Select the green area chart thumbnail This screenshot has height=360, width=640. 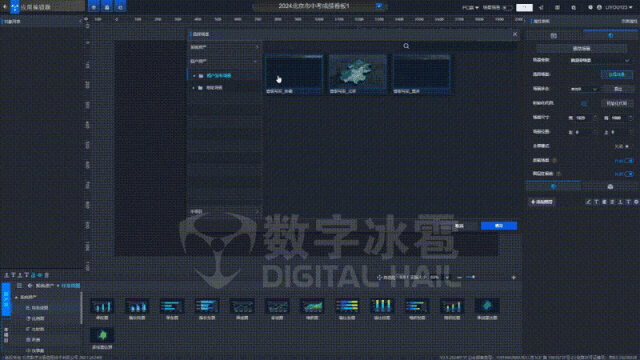312,306
